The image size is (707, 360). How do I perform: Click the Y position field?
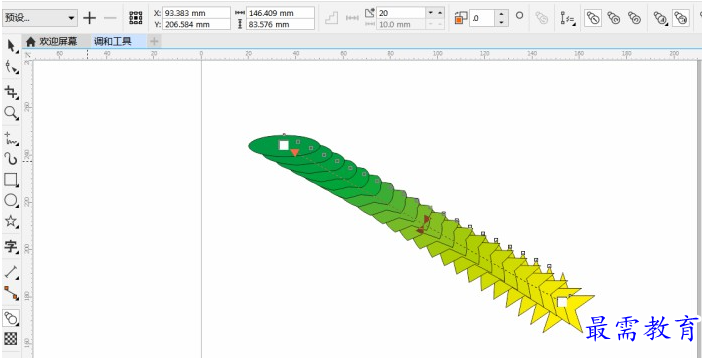[x=196, y=24]
